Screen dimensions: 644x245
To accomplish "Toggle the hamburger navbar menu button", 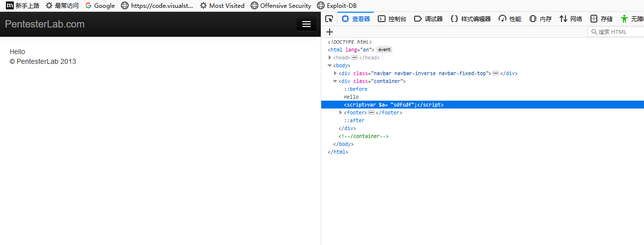I will pos(307,24).
